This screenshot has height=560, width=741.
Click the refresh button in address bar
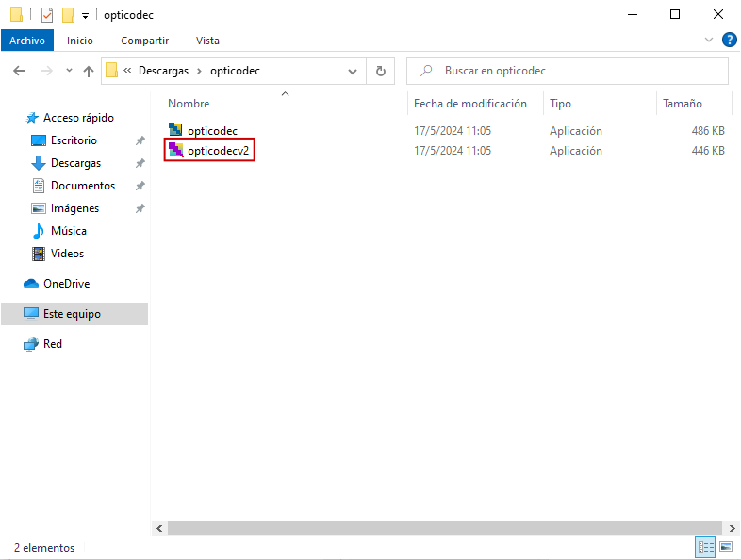[381, 71]
